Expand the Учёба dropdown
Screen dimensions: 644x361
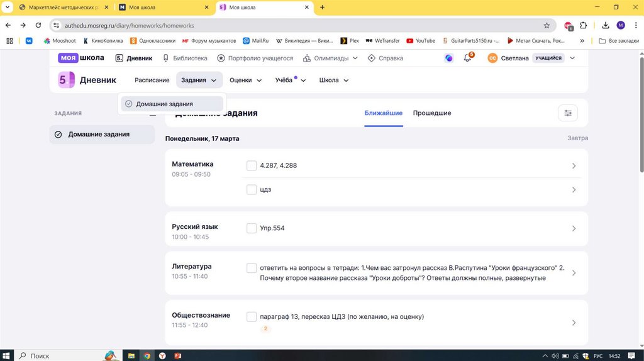pyautogui.click(x=291, y=80)
